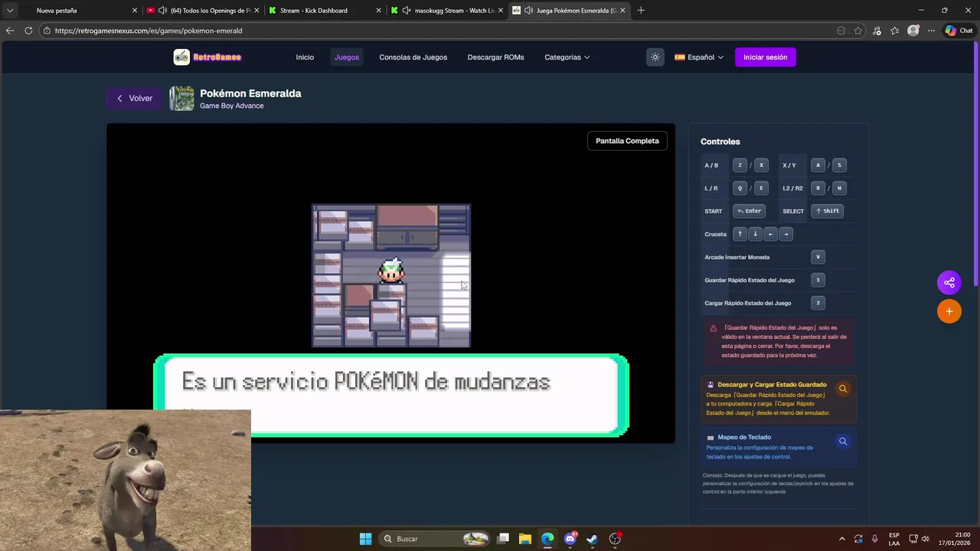Switch to Todos los Openings YouTube tab
980x551 pixels.
pyautogui.click(x=204, y=11)
